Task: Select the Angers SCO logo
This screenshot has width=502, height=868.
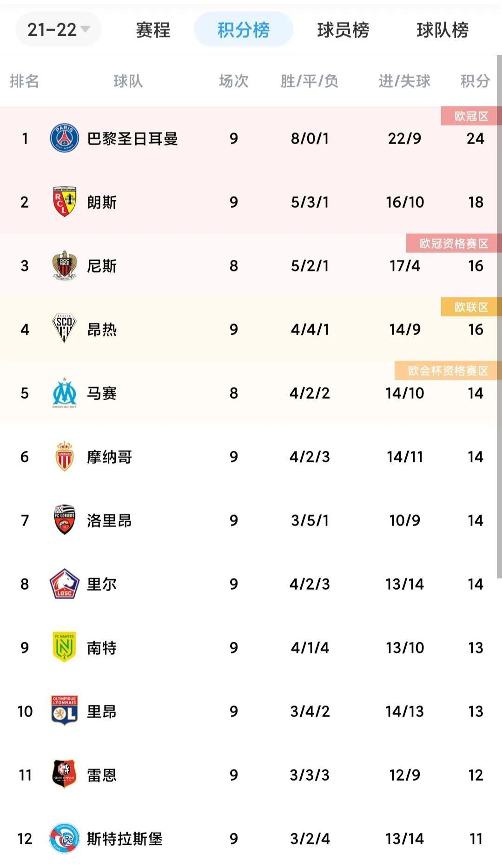Action: (64, 329)
